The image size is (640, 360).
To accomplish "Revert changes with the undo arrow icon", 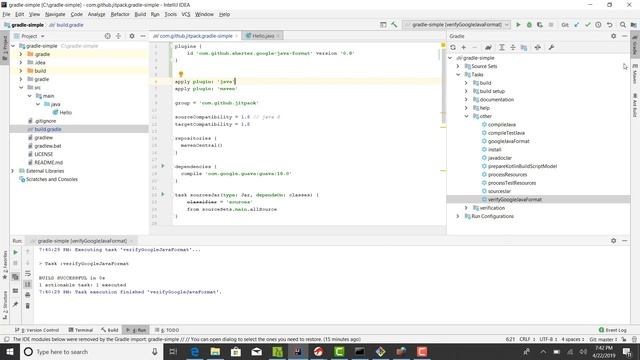I will coord(609,25).
